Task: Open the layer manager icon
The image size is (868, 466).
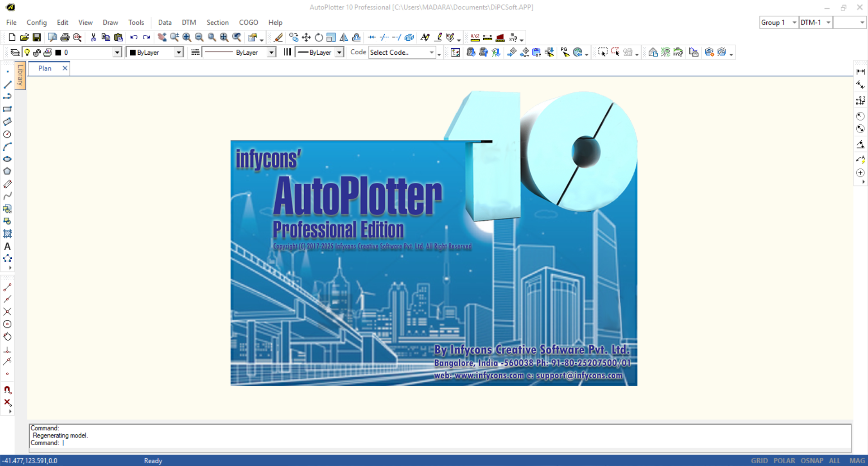Action: tap(15, 52)
